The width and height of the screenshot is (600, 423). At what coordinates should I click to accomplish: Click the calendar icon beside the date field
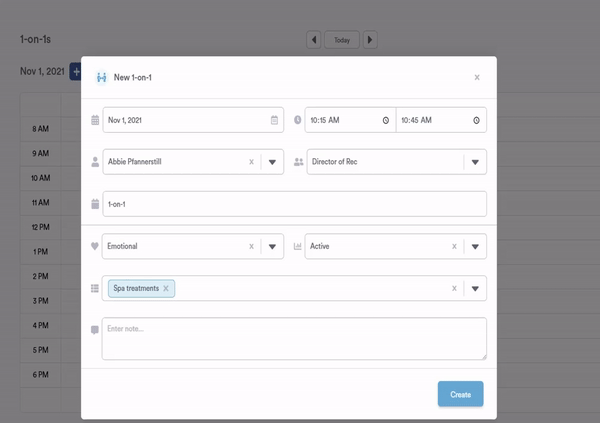95,120
